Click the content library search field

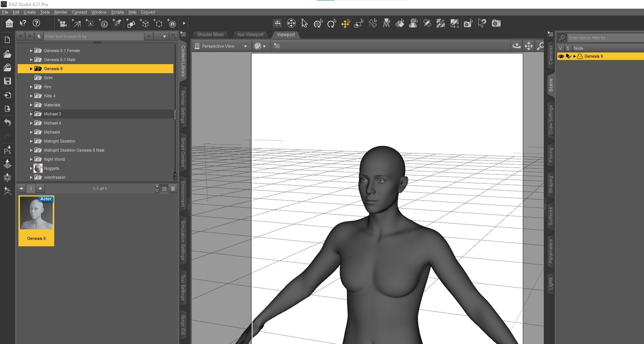[94, 36]
